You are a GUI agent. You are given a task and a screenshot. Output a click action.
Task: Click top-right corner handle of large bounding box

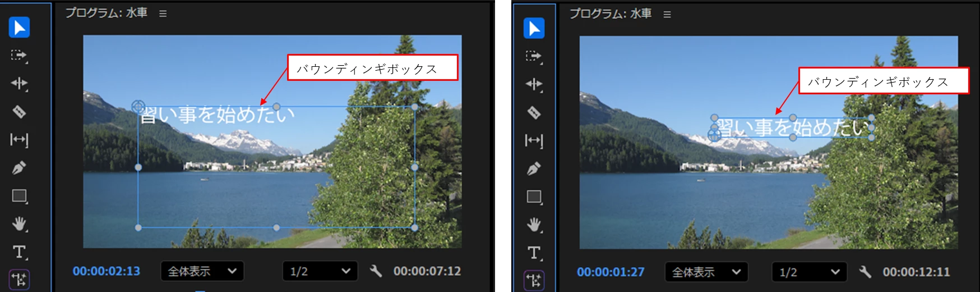click(x=414, y=107)
